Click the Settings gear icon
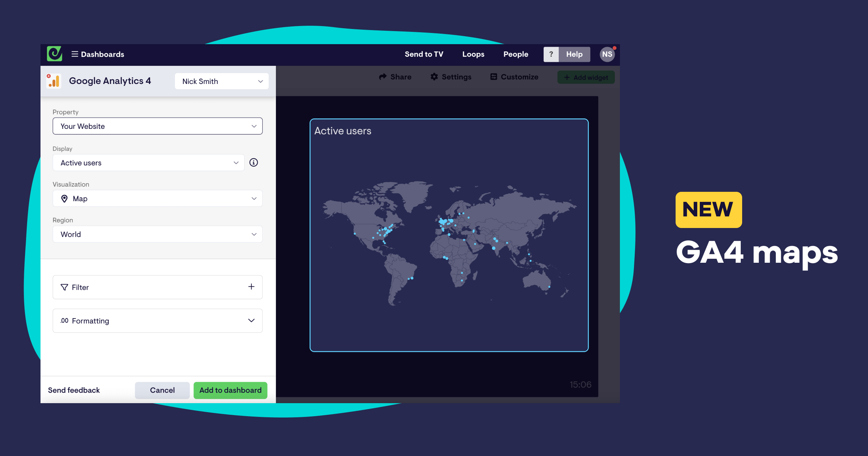The width and height of the screenshot is (868, 456). [434, 77]
